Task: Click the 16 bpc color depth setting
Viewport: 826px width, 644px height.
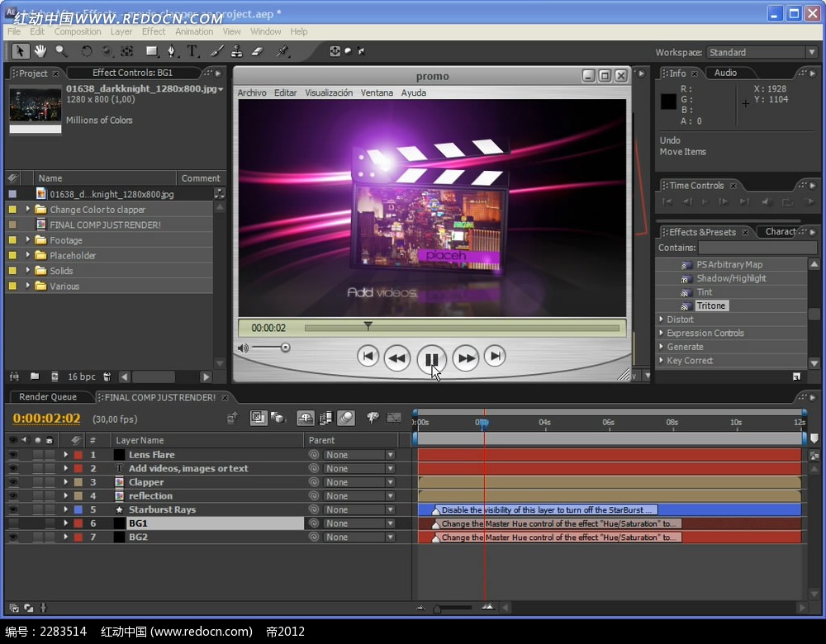Action: 82,376
